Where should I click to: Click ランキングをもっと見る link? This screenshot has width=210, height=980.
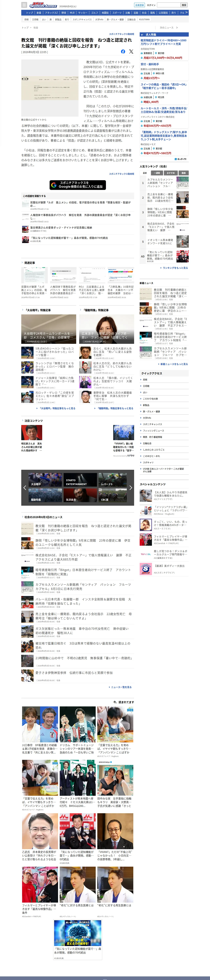click(175, 268)
